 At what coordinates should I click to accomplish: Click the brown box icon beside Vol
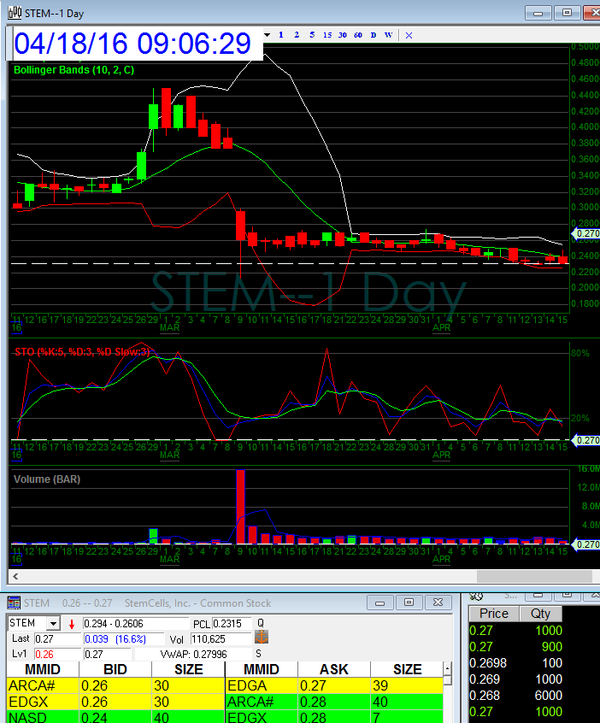click(262, 637)
